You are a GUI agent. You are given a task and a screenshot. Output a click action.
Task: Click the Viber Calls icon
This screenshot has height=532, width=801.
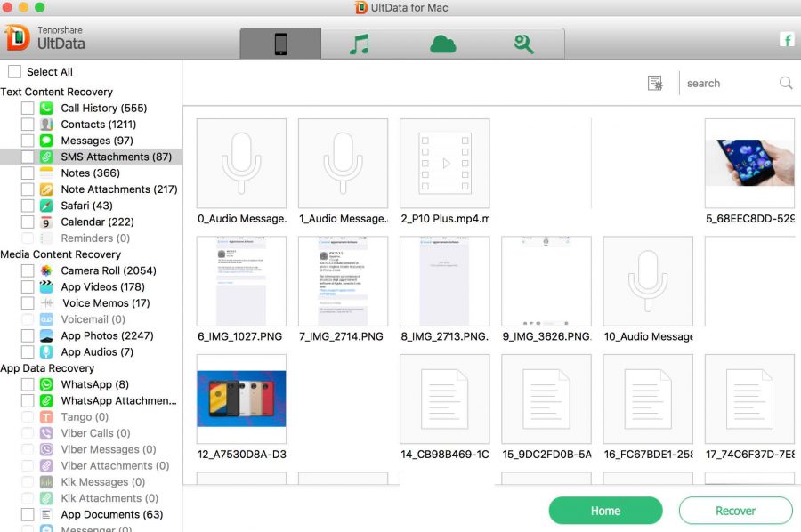(x=46, y=433)
